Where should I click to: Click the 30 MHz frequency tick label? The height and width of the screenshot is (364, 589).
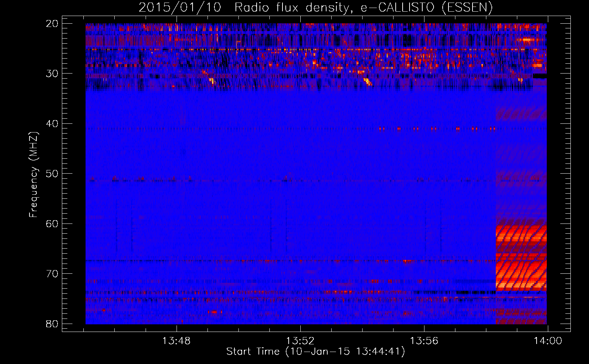coord(52,74)
